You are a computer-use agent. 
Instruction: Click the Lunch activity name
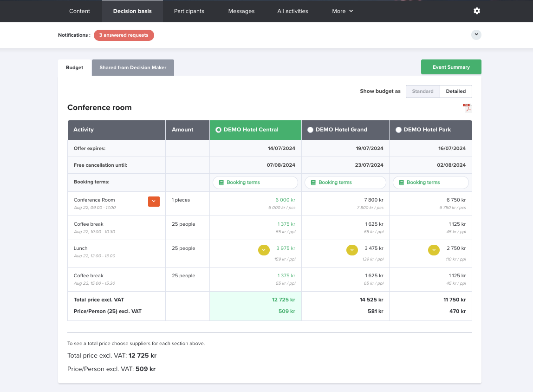point(81,248)
